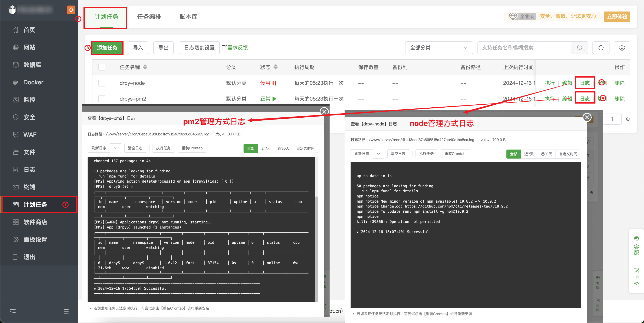
Task: Check the drpys-pm2 task checkbox
Action: [x=102, y=99]
